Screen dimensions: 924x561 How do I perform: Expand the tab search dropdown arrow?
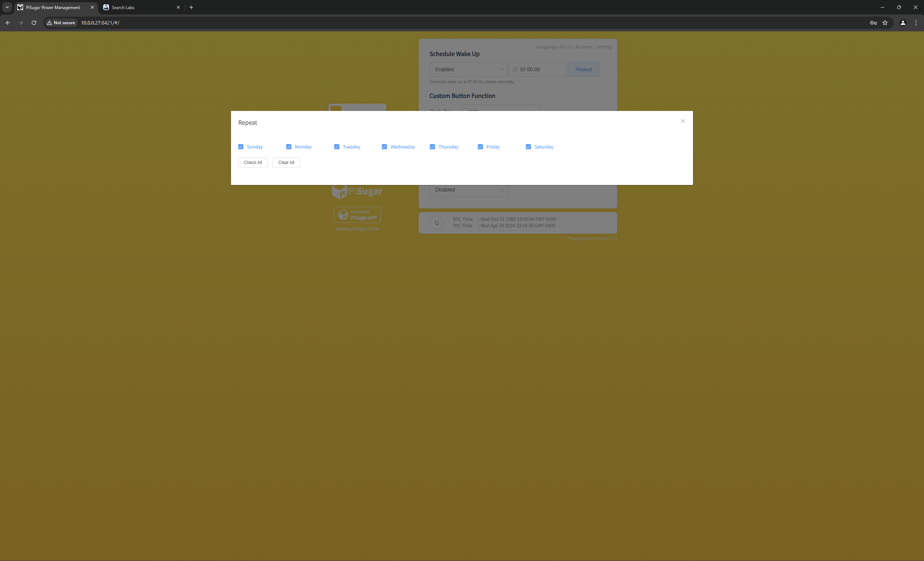[x=7, y=7]
